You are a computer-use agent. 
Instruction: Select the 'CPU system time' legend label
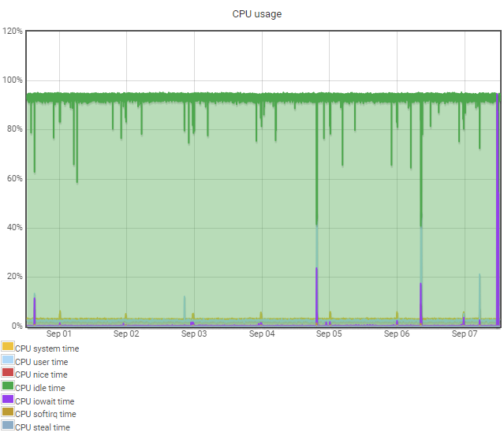pos(47,348)
